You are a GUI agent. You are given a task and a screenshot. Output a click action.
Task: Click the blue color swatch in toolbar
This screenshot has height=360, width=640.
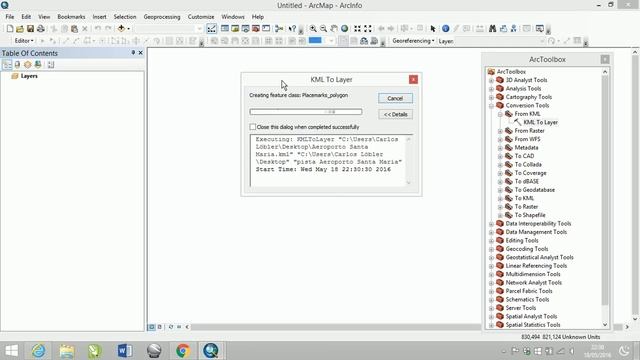[x=315, y=40]
